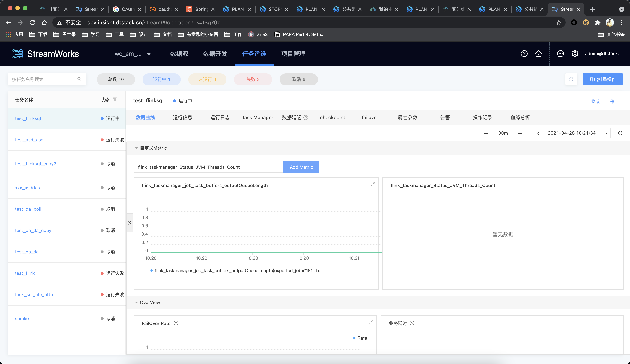This screenshot has width=630, height=364.
Task: Open the wc_em_ project dropdown
Action: tap(132, 54)
